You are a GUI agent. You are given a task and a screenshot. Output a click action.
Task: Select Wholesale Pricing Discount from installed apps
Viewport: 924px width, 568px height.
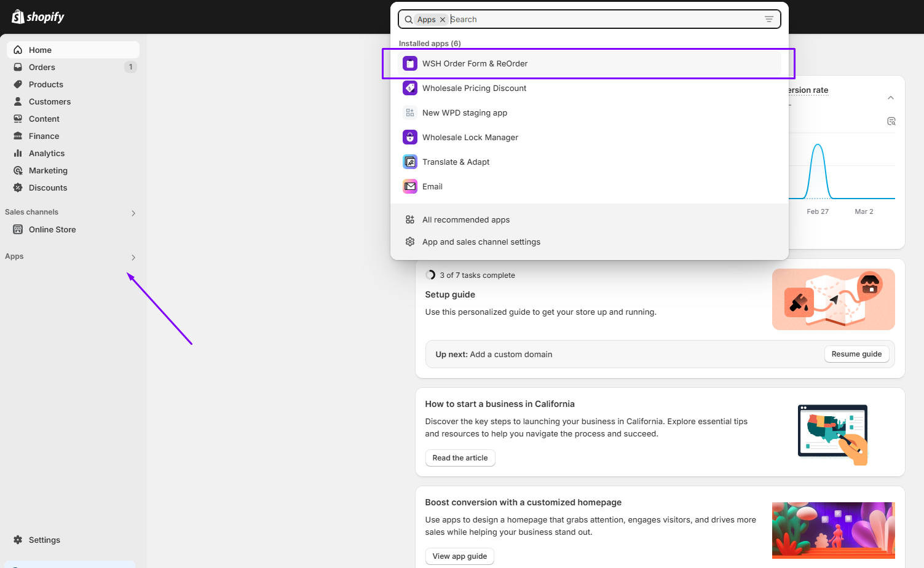[590, 88]
